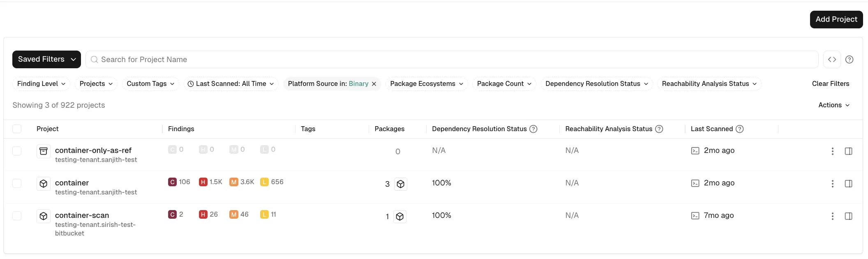This screenshot has width=868, height=259.
Task: Open three-dot menu for container-only-as-ref
Action: pyautogui.click(x=832, y=151)
